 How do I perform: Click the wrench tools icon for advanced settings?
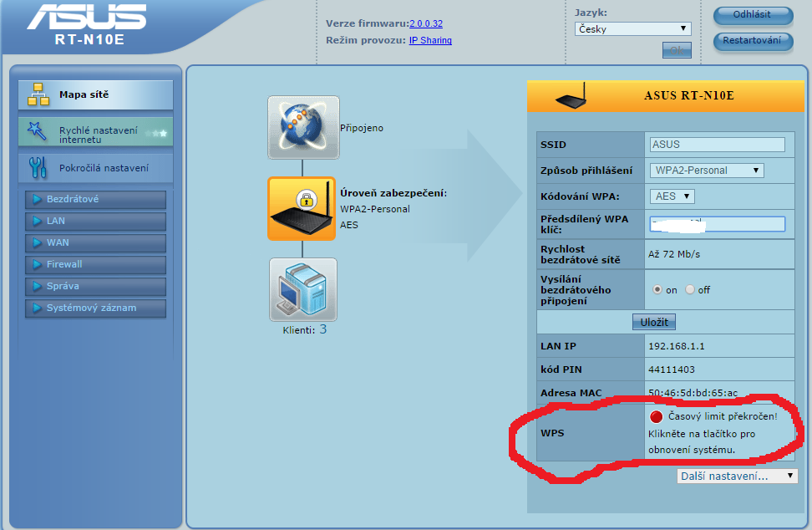38,167
